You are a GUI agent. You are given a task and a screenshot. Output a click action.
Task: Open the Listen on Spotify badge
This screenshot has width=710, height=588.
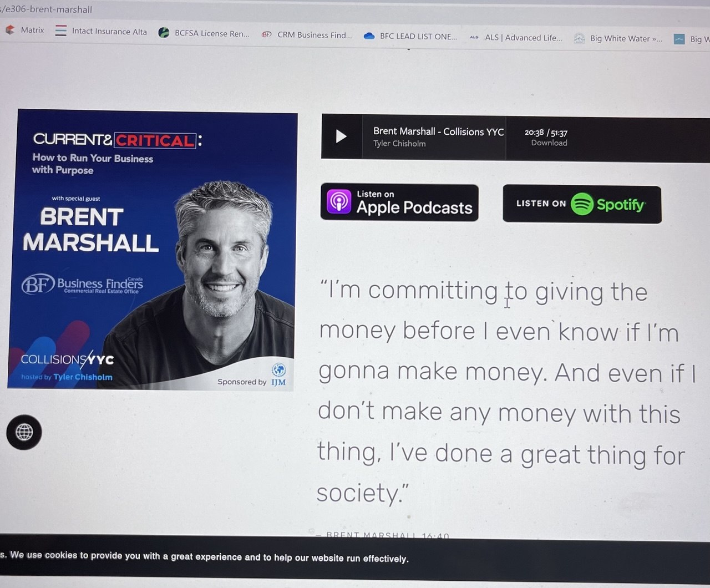pyautogui.click(x=582, y=204)
